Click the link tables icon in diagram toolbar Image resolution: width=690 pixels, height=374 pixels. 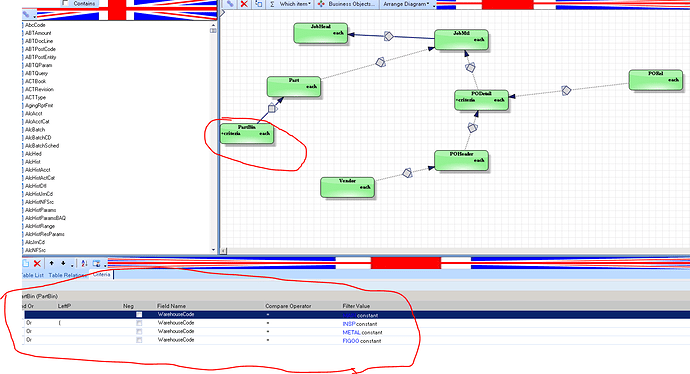click(230, 4)
